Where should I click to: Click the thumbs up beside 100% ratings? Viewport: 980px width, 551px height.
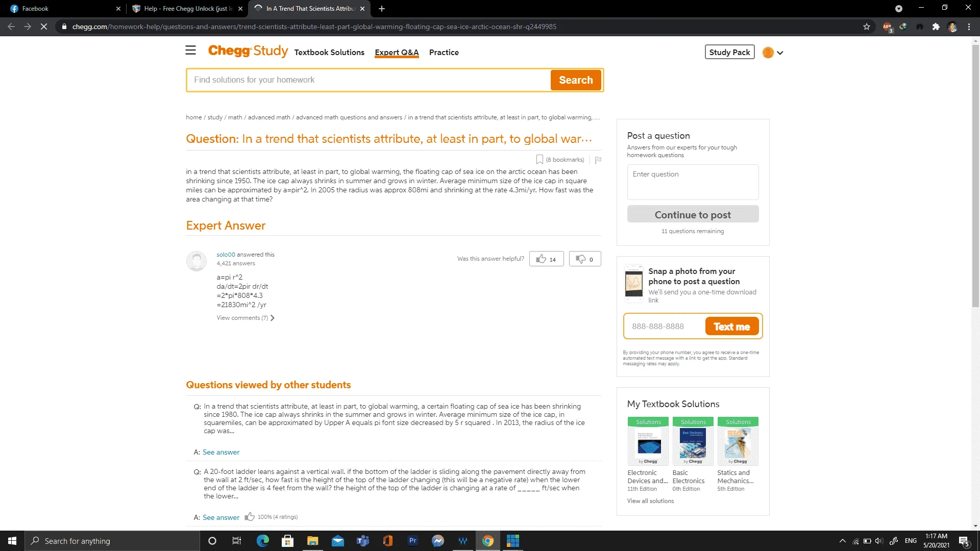click(249, 516)
